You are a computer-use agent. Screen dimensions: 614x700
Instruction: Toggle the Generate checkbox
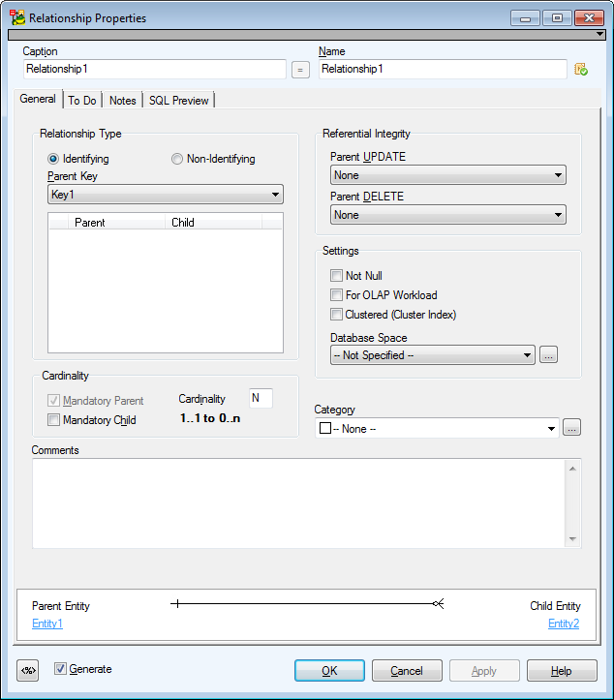click(60, 668)
